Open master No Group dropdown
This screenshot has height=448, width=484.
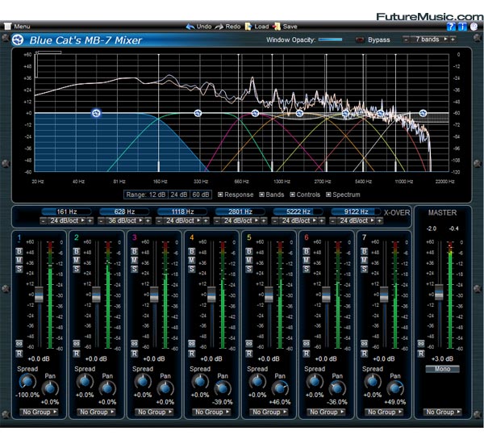[443, 412]
